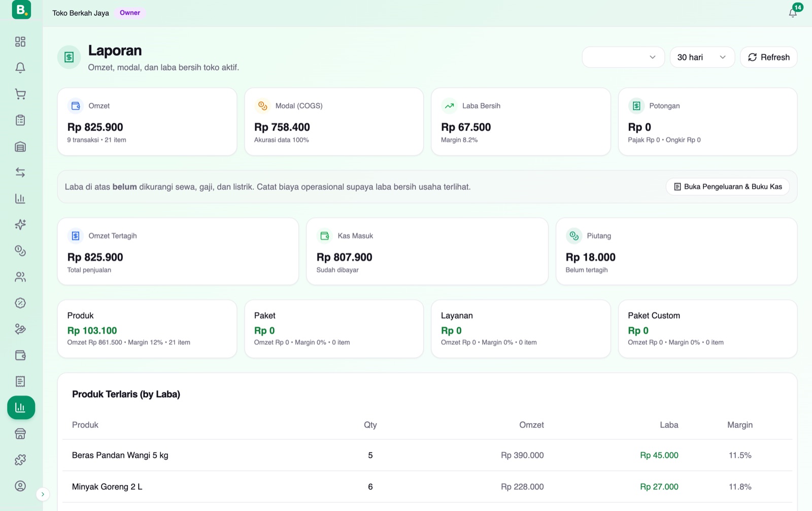
Task: Open the hand-with-coins sidebar icon
Action: [x=20, y=329]
